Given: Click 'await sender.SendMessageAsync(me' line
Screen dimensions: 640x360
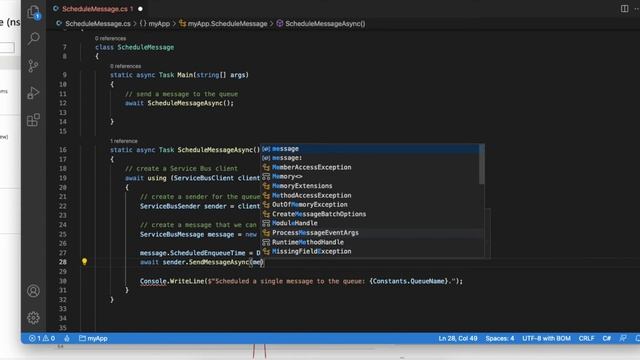Looking at the screenshot, I should point(202,262).
